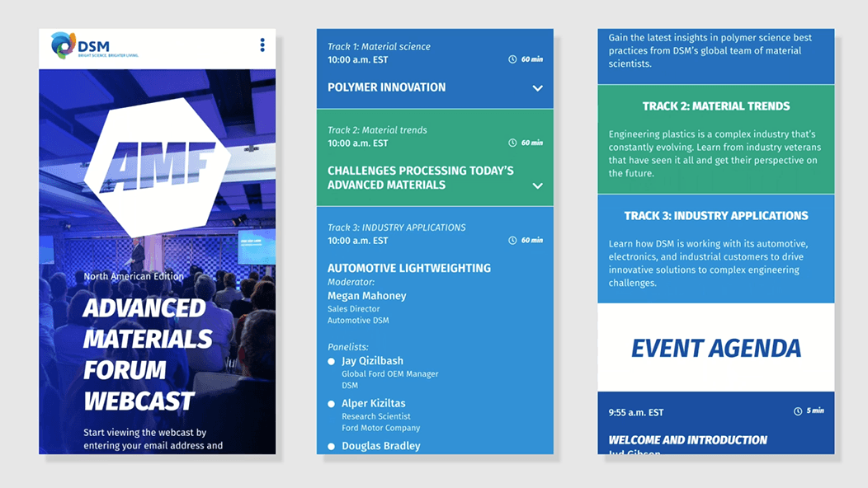This screenshot has width=868, height=488.
Task: Click the Welcome and Introduction session title
Action: click(687, 440)
